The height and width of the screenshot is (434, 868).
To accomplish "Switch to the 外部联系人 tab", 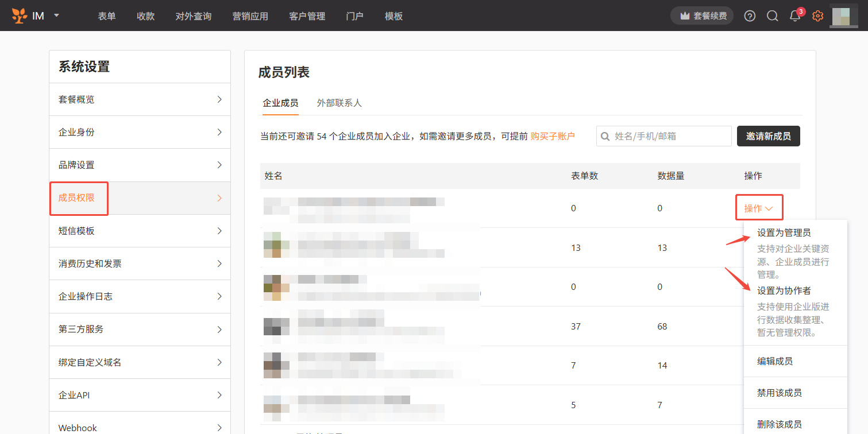I will pyautogui.click(x=340, y=103).
